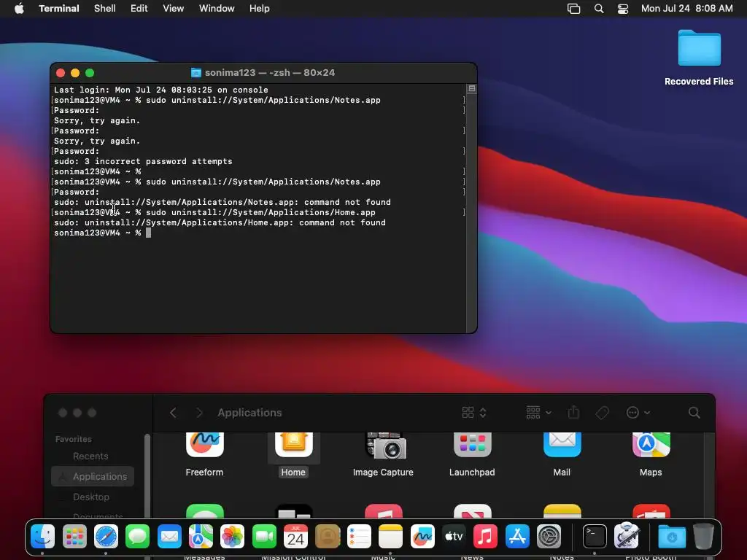Image resolution: width=747 pixels, height=560 pixels.
Task: Open Apple menu
Action: 19,8
